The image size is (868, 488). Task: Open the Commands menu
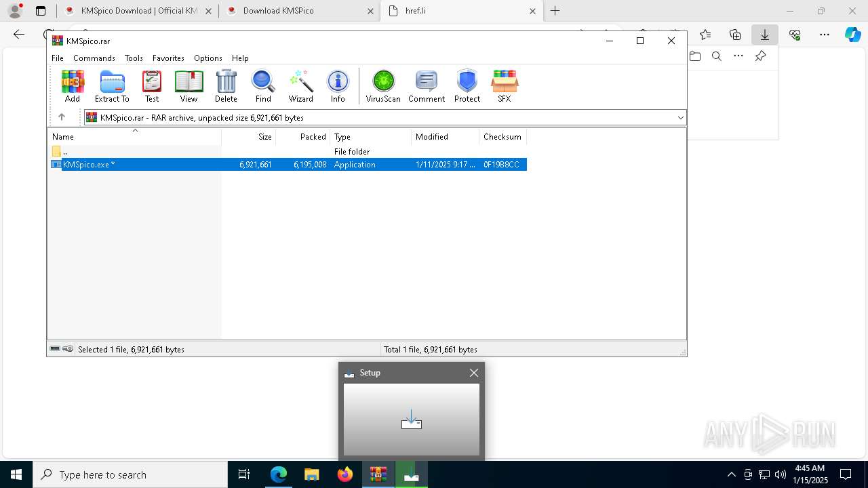click(x=94, y=58)
